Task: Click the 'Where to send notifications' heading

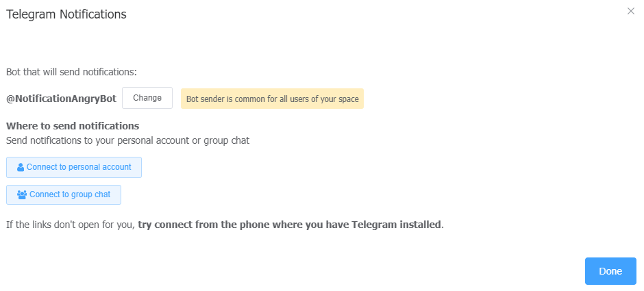Action: click(73, 126)
